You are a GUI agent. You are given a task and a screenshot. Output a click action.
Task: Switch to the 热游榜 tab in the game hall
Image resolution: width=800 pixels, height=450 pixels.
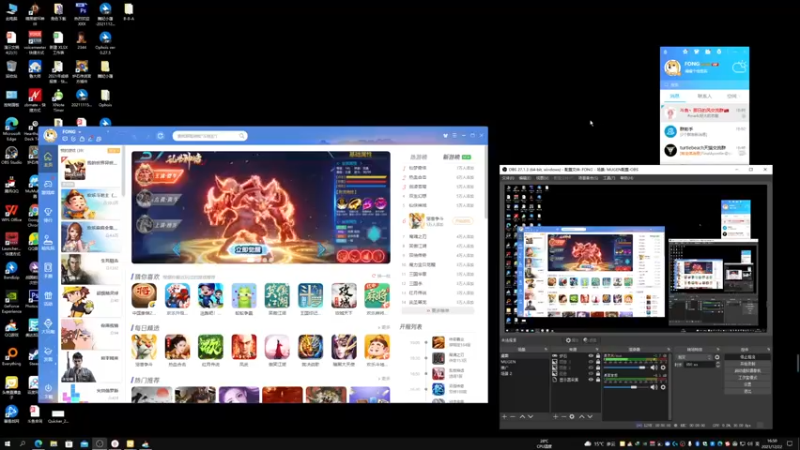tap(418, 157)
